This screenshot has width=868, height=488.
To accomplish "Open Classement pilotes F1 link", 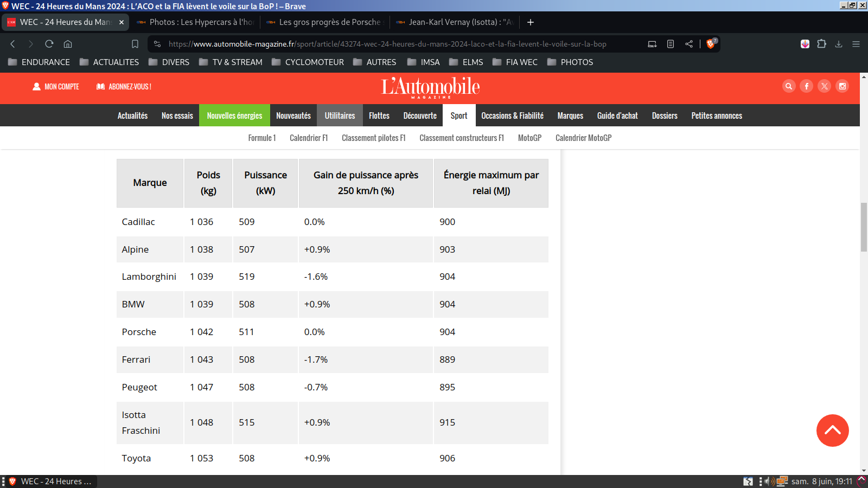I will (374, 138).
